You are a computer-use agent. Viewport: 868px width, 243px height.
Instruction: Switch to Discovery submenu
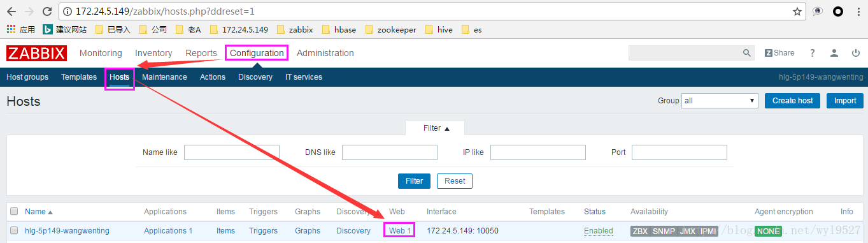pos(255,77)
